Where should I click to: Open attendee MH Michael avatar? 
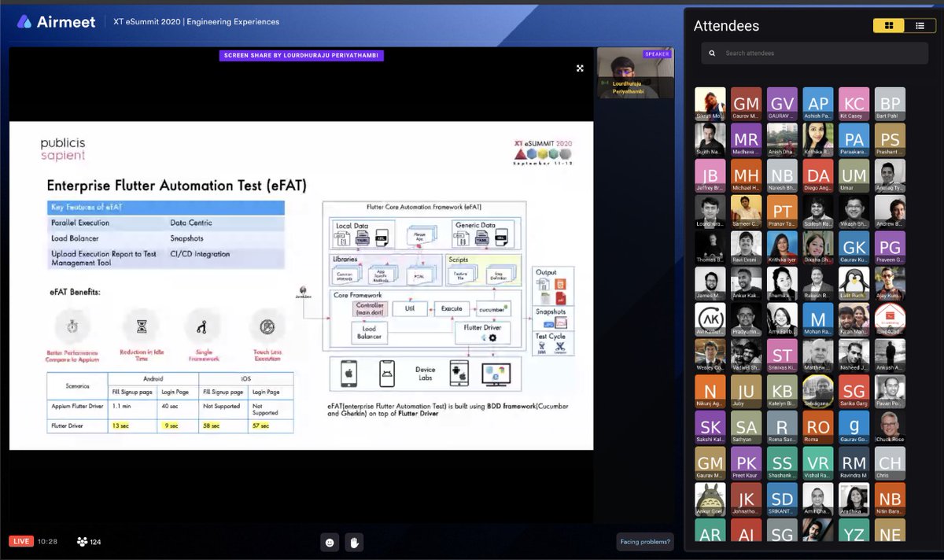pyautogui.click(x=746, y=175)
